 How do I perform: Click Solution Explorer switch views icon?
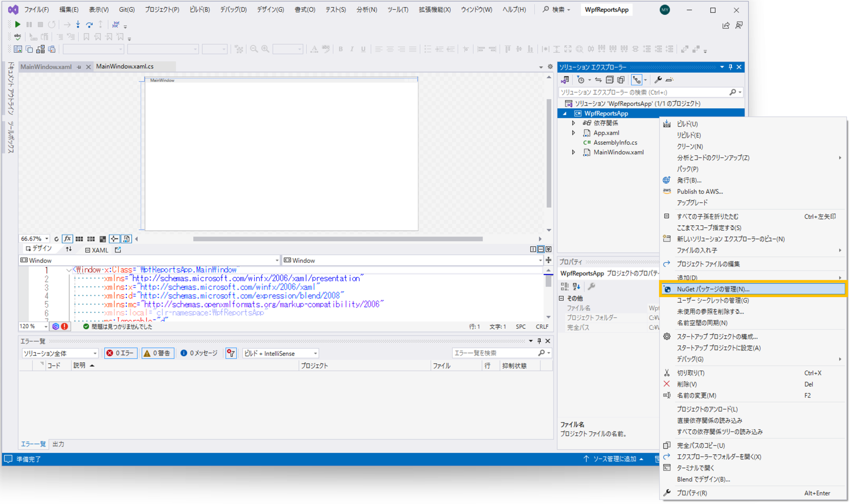coord(565,80)
